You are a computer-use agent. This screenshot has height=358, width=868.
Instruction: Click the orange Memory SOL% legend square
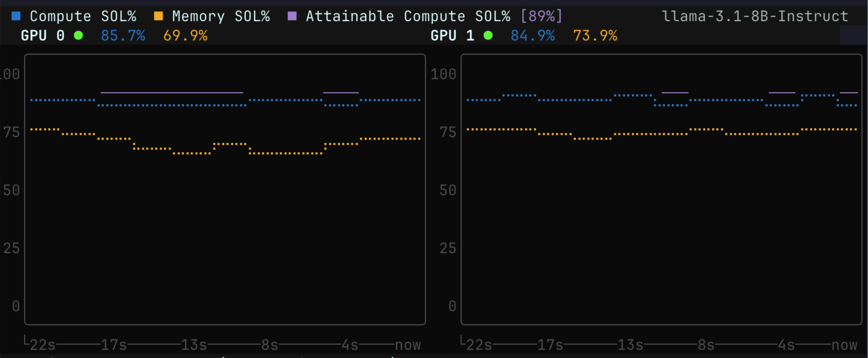pyautogui.click(x=158, y=16)
